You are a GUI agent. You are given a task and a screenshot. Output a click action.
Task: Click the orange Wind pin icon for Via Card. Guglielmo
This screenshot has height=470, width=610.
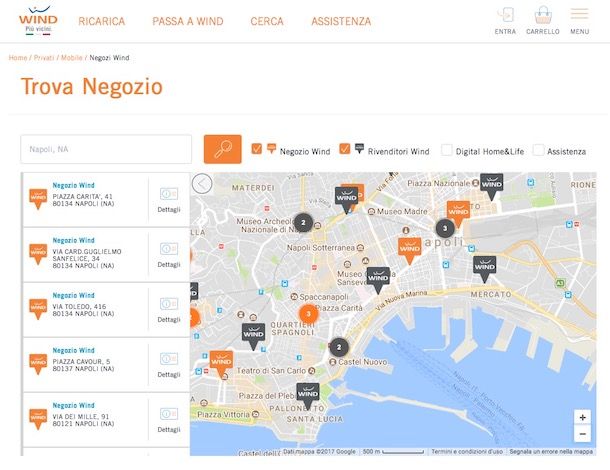click(38, 254)
